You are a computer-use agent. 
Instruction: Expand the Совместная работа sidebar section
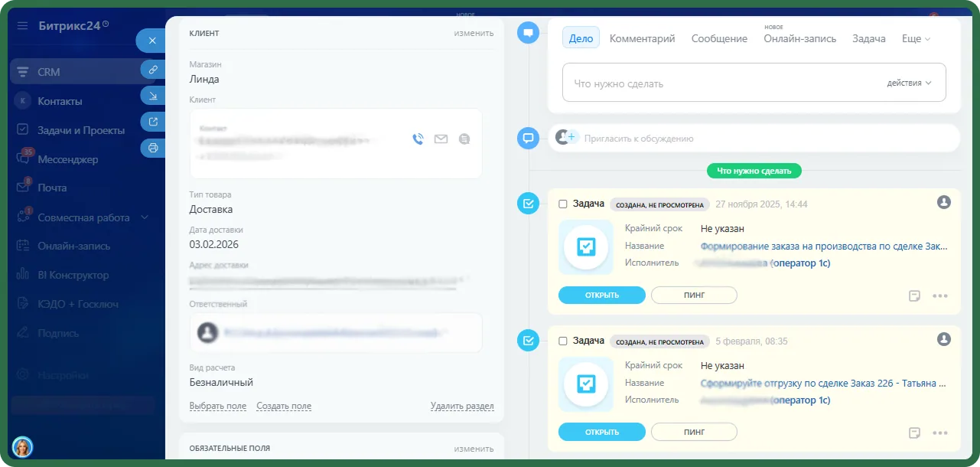pyautogui.click(x=144, y=217)
